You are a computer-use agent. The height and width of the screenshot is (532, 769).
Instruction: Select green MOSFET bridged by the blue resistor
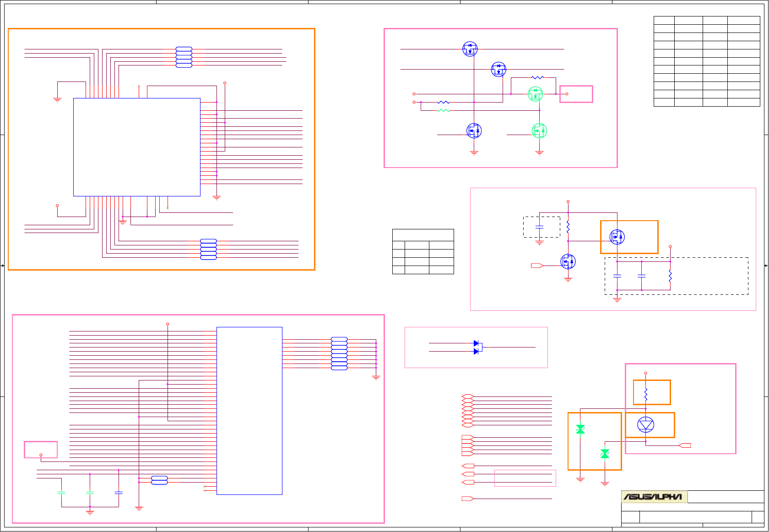535,94
